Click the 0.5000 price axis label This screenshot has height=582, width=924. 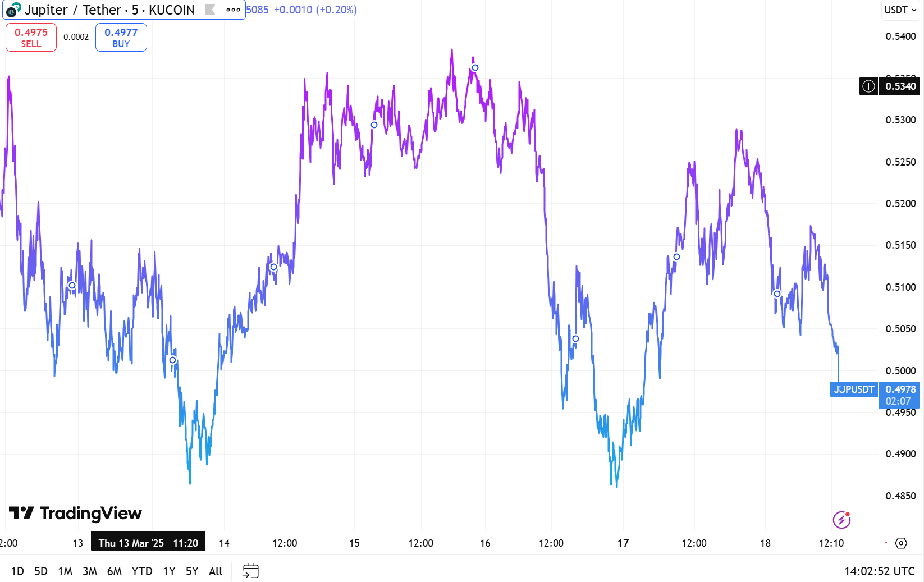tap(900, 370)
